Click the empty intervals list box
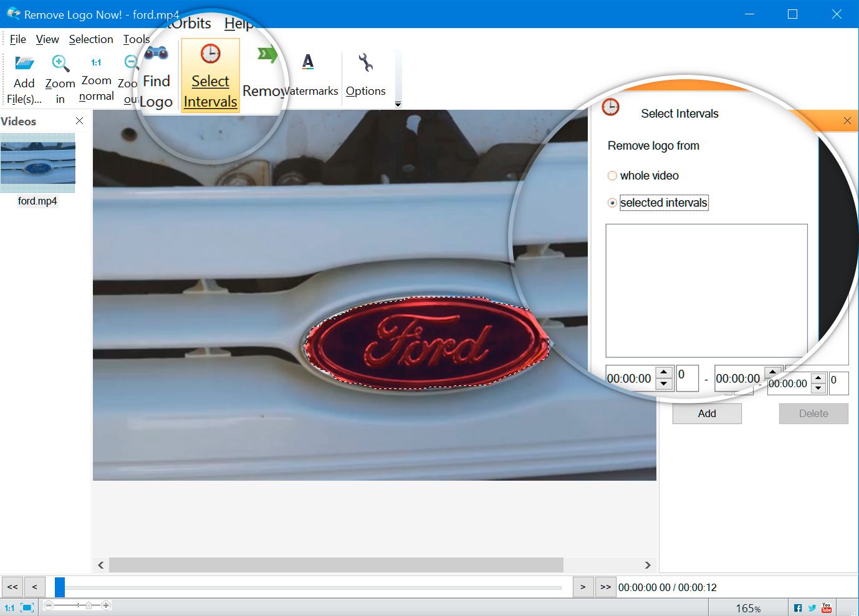The height and width of the screenshot is (616, 859). [x=707, y=291]
